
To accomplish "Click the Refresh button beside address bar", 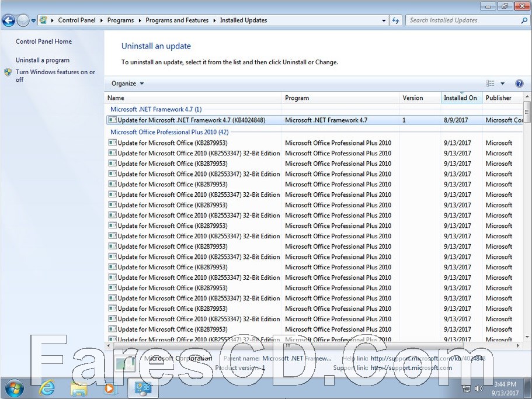I will [395, 20].
